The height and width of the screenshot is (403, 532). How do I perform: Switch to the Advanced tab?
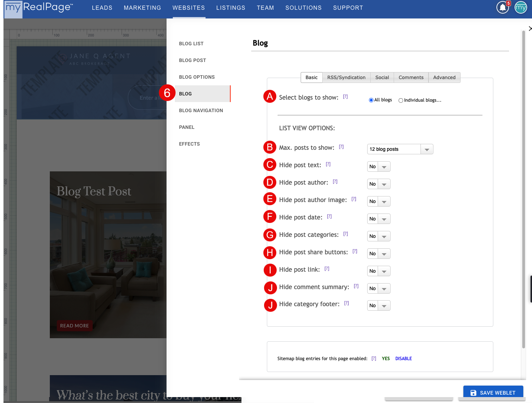coord(444,77)
